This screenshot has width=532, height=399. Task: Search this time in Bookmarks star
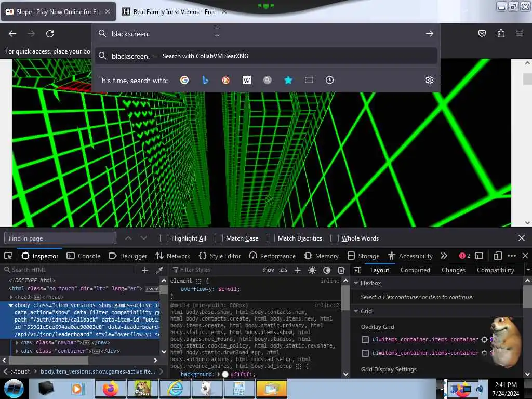288,80
